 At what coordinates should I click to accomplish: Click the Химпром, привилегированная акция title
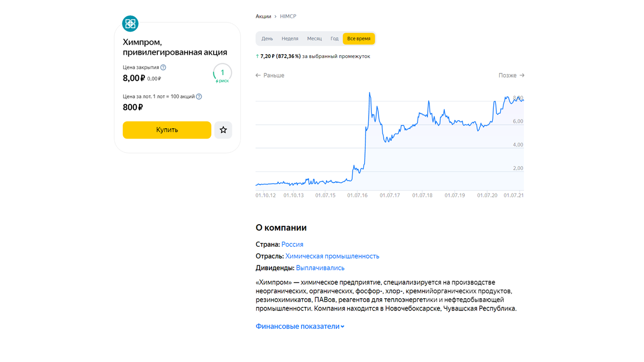click(175, 47)
